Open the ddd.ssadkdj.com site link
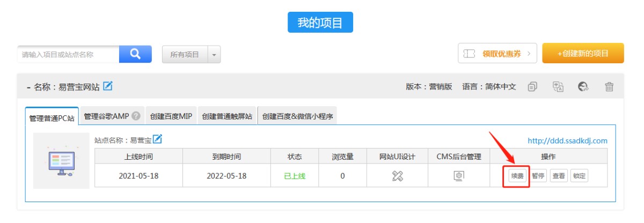 (x=567, y=141)
